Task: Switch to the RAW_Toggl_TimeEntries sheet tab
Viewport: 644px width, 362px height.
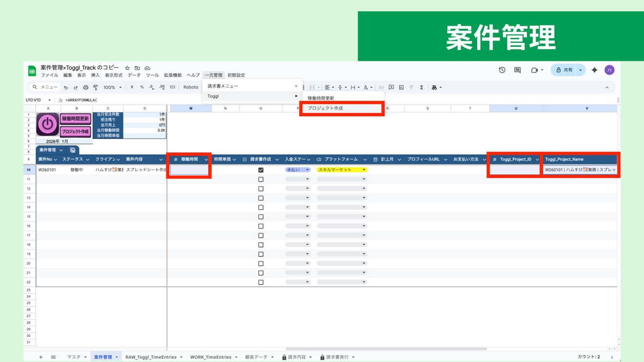Action: [x=154, y=357]
